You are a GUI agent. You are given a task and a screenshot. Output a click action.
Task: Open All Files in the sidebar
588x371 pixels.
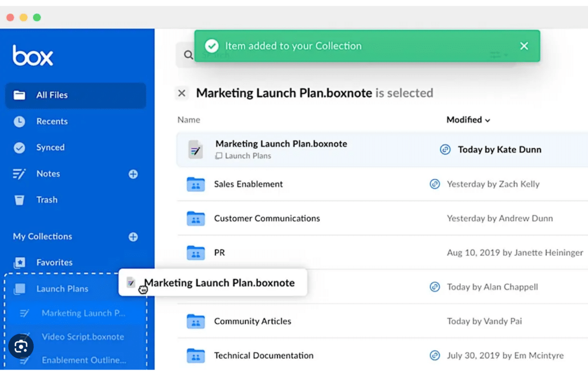[52, 95]
